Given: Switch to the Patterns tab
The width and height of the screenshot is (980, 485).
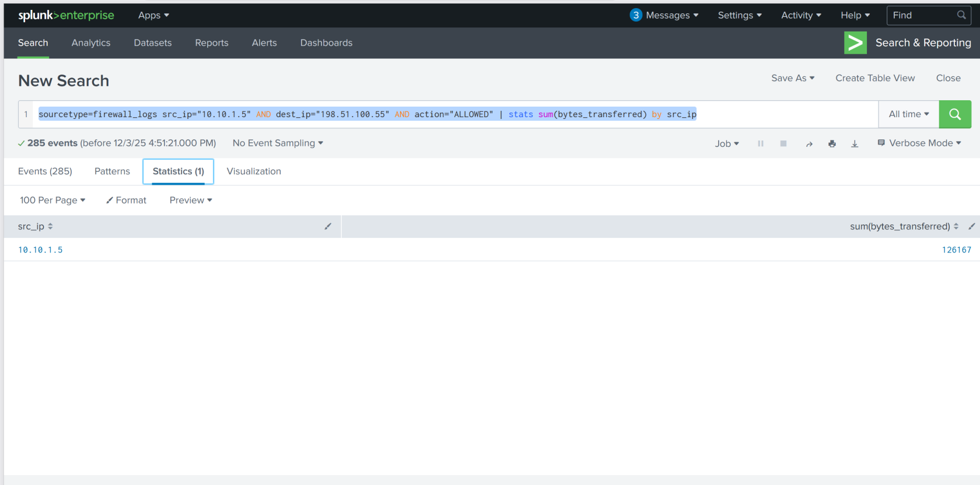Looking at the screenshot, I should click(x=112, y=171).
